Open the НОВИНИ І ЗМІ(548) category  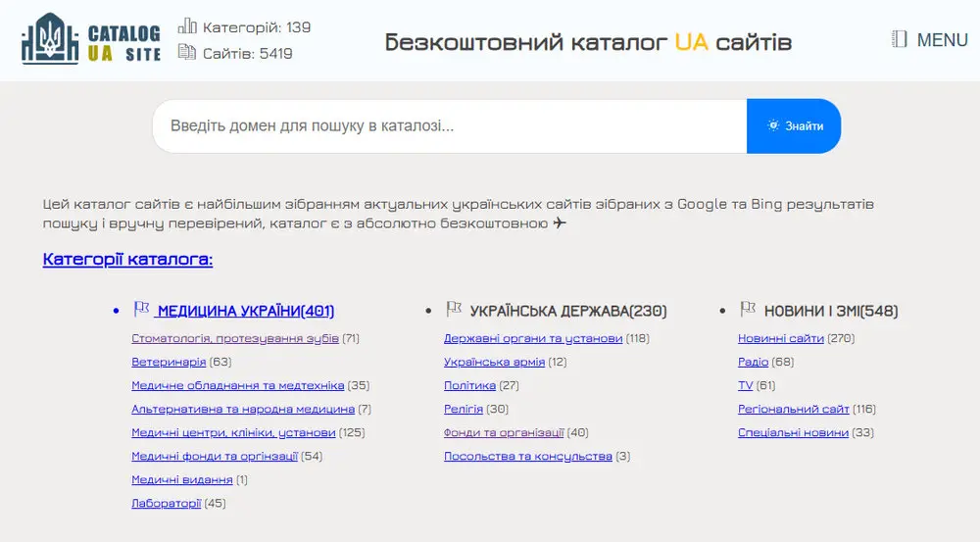[831, 311]
